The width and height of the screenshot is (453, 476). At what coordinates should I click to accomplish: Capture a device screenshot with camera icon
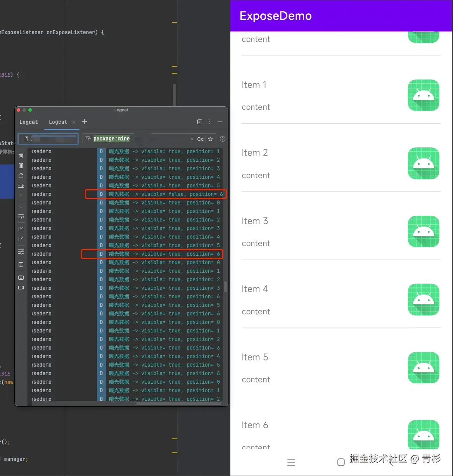click(x=21, y=277)
